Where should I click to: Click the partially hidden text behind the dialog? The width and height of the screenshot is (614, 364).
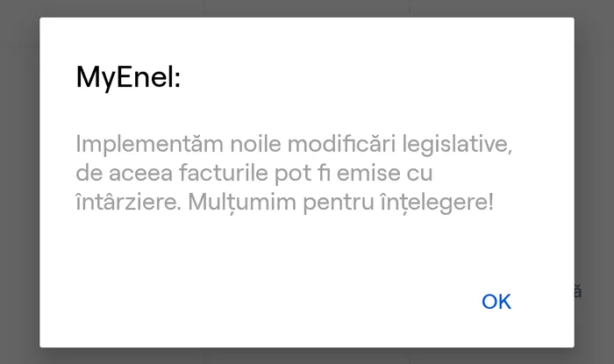pyautogui.click(x=578, y=291)
